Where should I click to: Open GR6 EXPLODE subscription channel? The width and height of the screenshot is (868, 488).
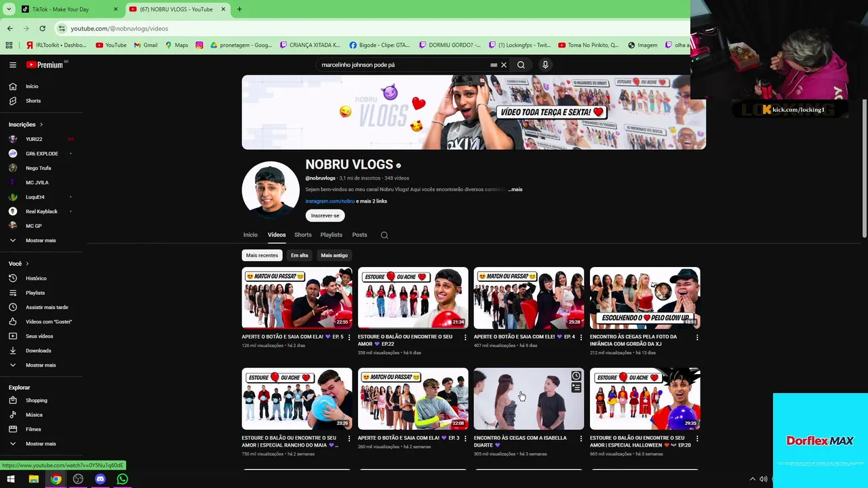[x=41, y=154]
